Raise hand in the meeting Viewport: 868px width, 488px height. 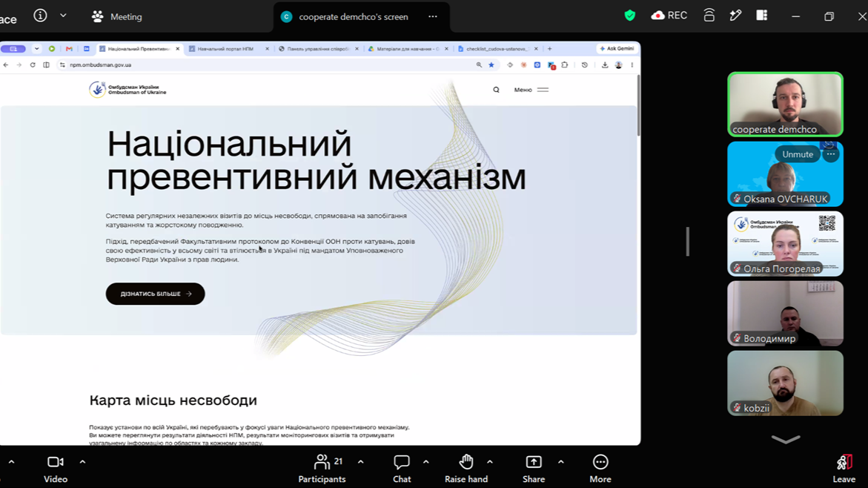(466, 469)
